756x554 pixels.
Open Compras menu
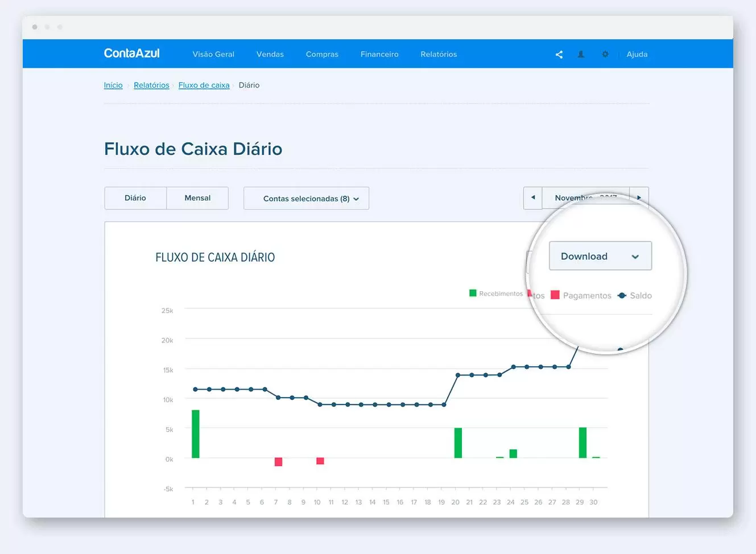coord(322,55)
